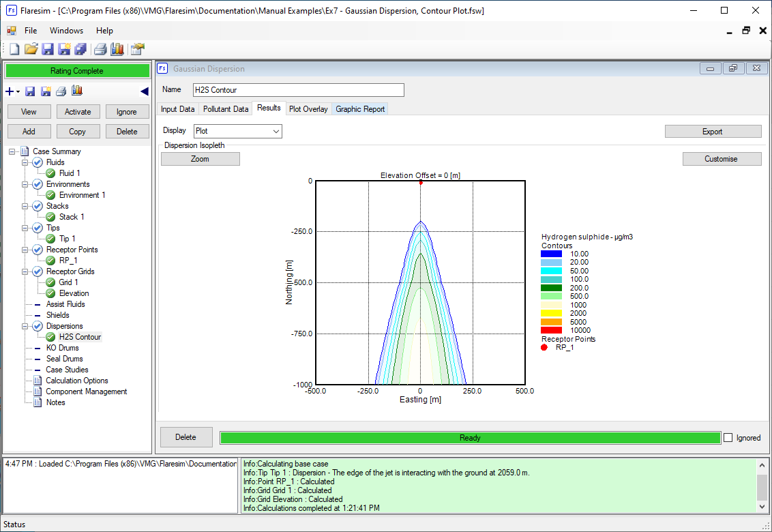Click the green check icon beside Grid 1
Viewport: 772px width, 532px height.
[50, 282]
